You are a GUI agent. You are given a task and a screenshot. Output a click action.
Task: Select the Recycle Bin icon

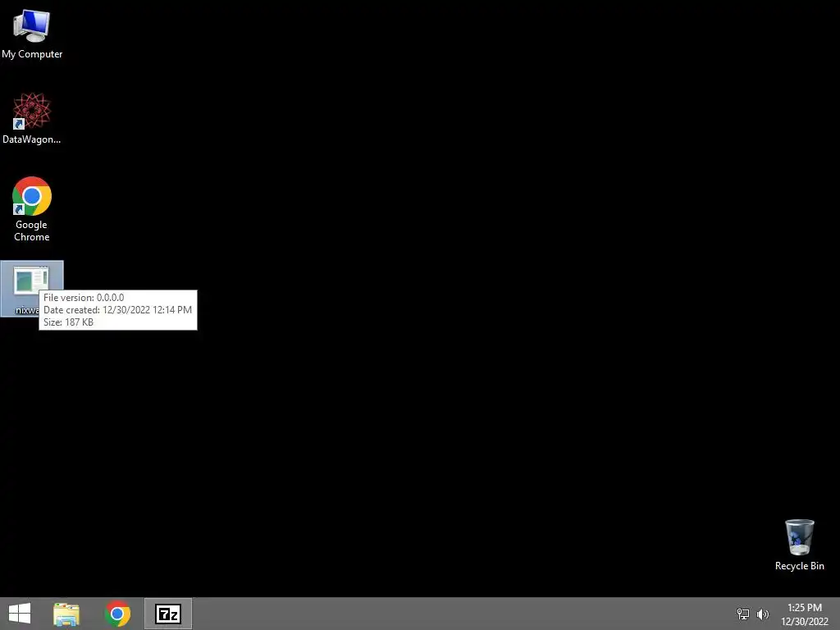click(x=799, y=545)
